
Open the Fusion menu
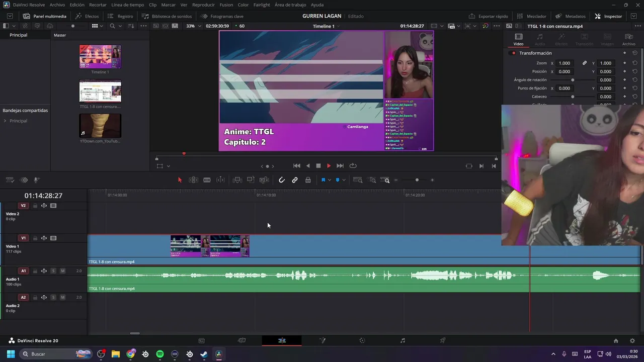(226, 5)
